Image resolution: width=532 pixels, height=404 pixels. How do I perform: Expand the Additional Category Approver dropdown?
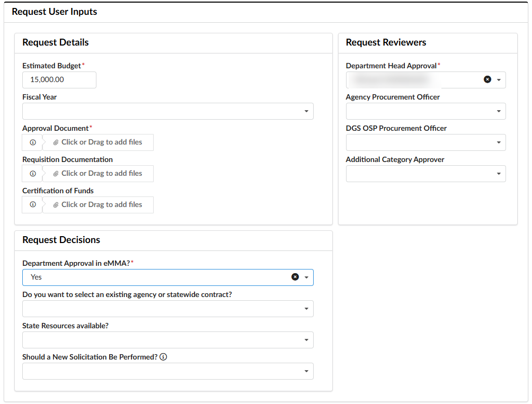click(x=498, y=174)
